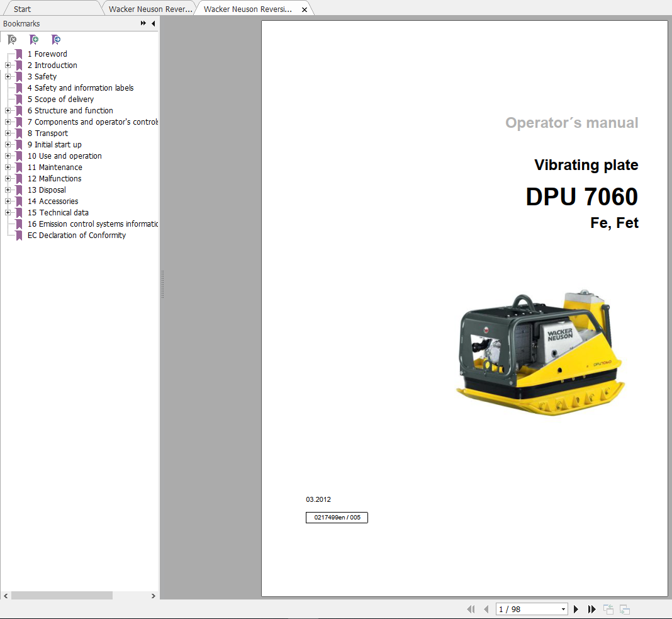
Task: Click the Operator's manual heading
Action: pos(572,123)
